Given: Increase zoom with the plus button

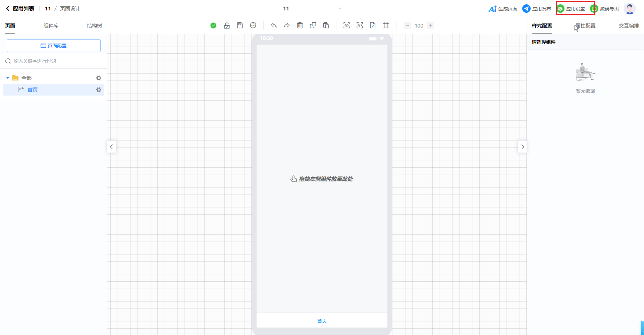Looking at the screenshot, I should tap(430, 25).
